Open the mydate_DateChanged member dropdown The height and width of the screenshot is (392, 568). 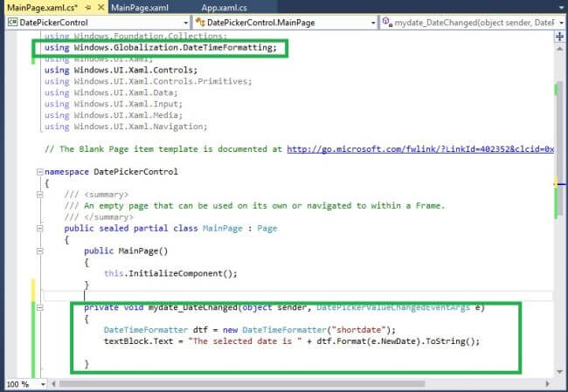[x=562, y=23]
